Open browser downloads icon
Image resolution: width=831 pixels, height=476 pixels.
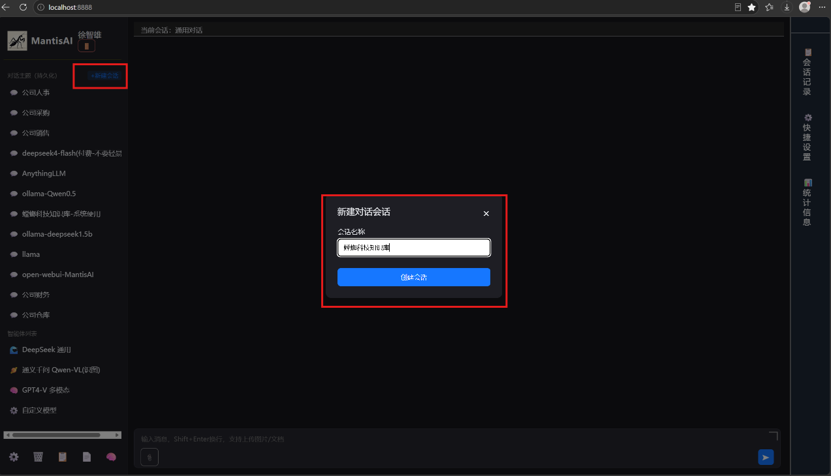pos(787,7)
